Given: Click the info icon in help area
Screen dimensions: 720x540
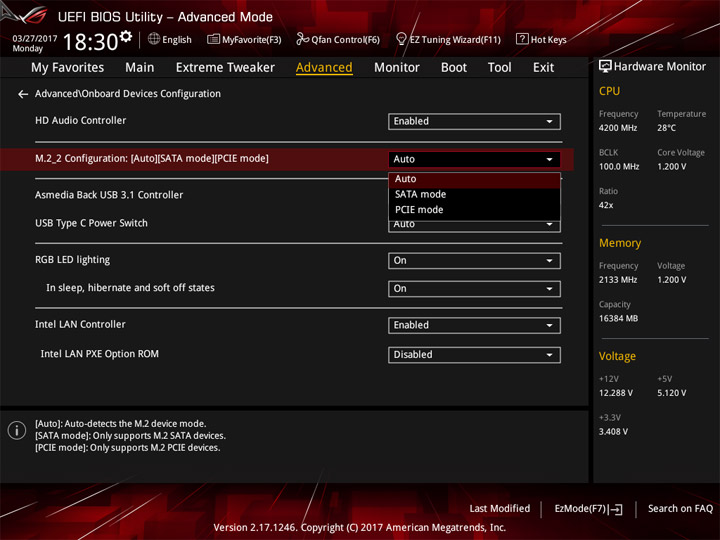Looking at the screenshot, I should (17, 430).
